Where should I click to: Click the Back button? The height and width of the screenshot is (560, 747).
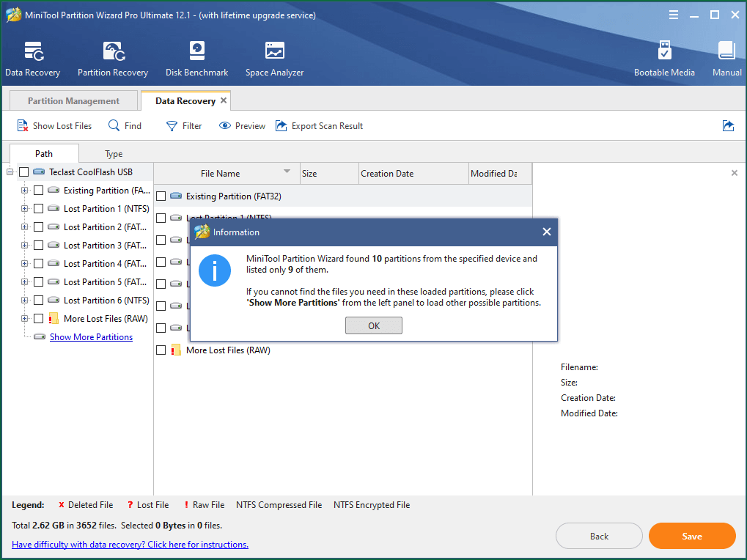599,537
